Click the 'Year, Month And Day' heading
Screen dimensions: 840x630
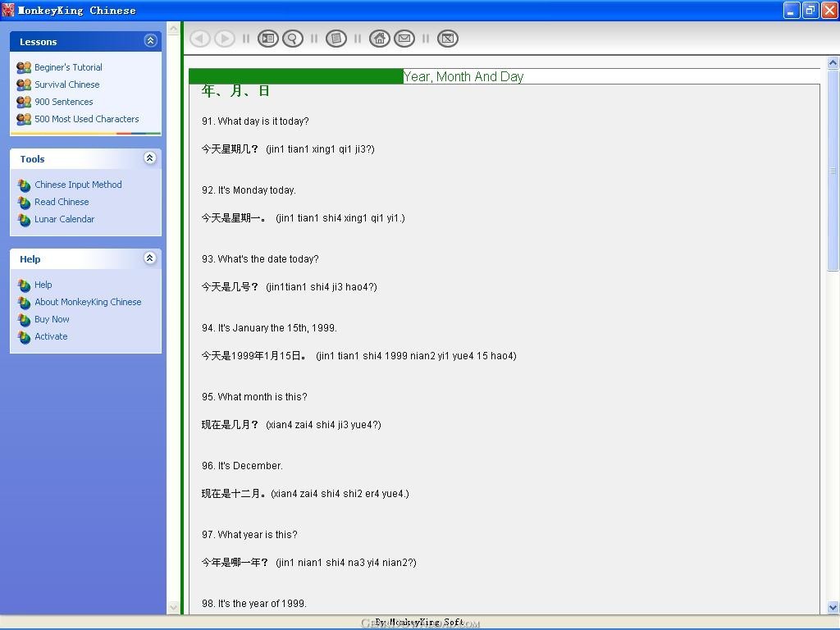(x=463, y=76)
